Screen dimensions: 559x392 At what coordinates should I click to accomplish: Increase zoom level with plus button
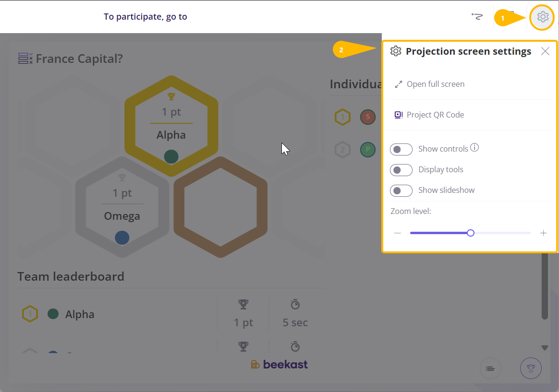tap(543, 233)
